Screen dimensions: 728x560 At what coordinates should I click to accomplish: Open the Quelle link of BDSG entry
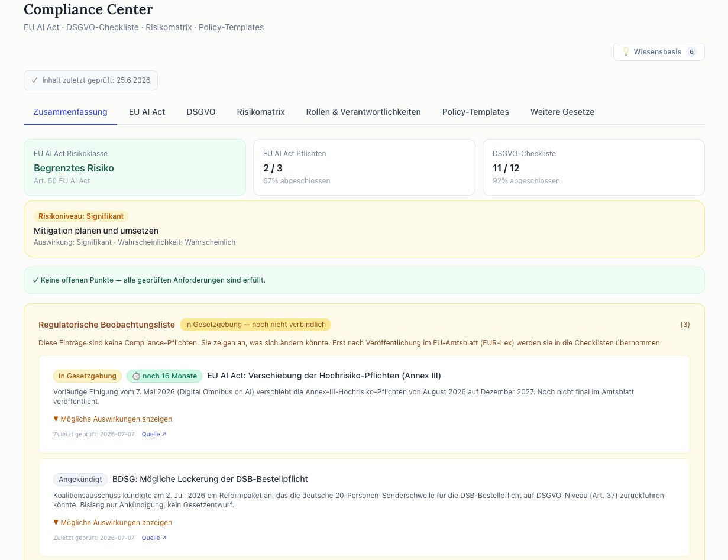[154, 538]
